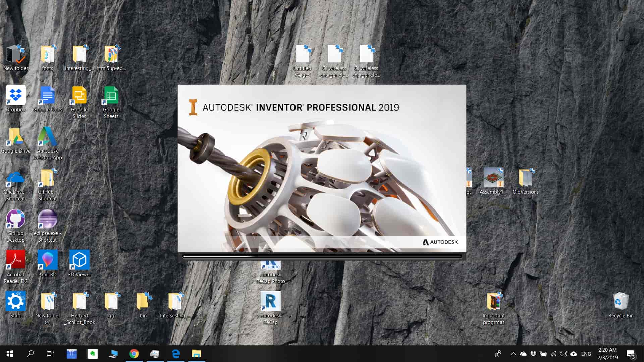Click the Inventor splash loading progress bar
The image size is (644, 362).
[x=322, y=257]
